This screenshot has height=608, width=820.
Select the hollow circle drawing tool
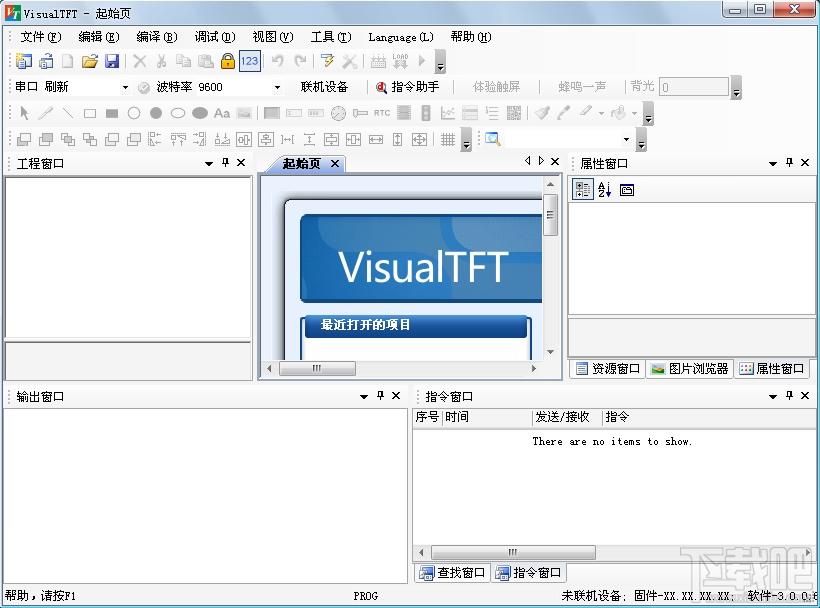click(x=134, y=113)
